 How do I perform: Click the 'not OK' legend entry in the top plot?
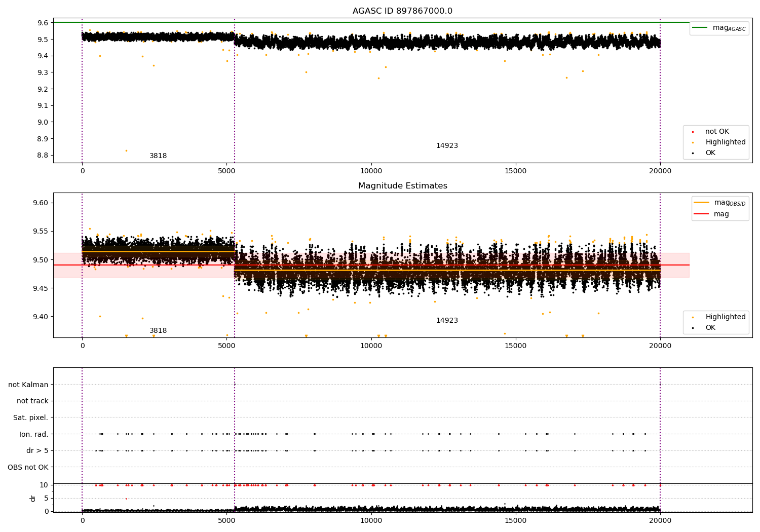coord(717,132)
